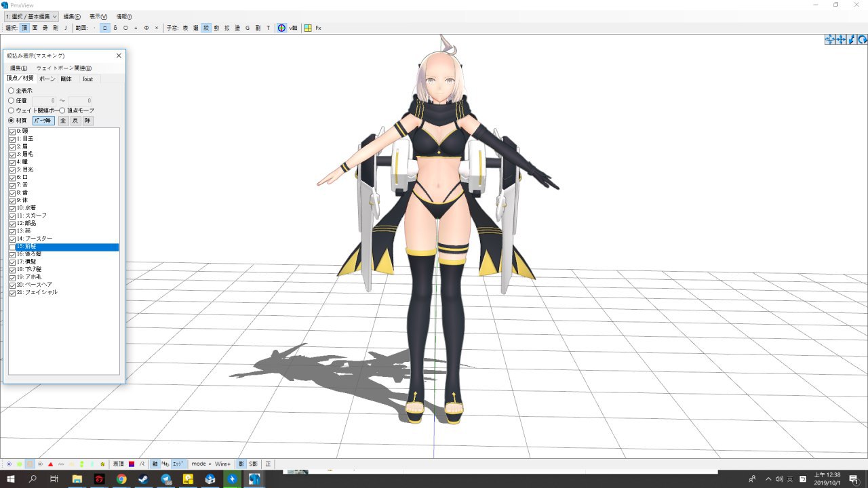Click the Fx toolbar button

(318, 28)
